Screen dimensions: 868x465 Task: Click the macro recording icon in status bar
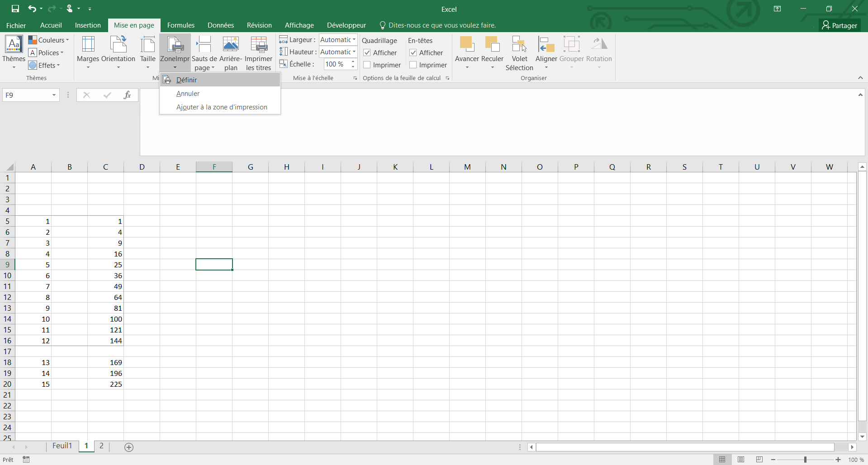coord(26,460)
